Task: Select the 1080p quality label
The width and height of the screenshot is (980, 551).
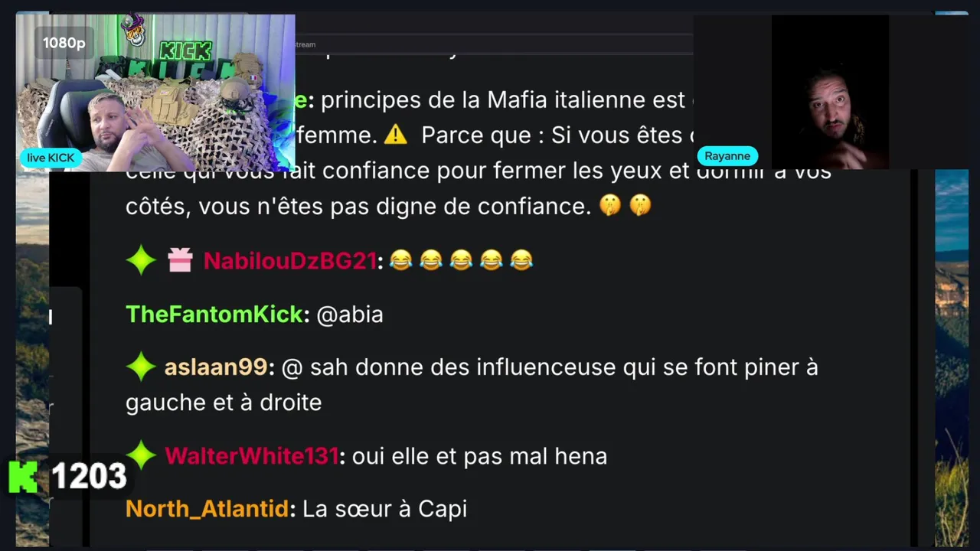Action: pos(64,44)
